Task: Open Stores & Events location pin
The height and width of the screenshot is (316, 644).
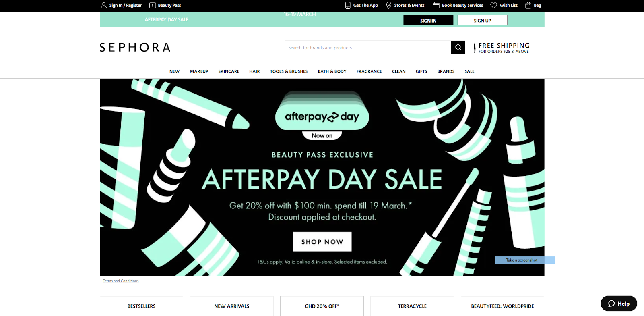Action: point(389,5)
